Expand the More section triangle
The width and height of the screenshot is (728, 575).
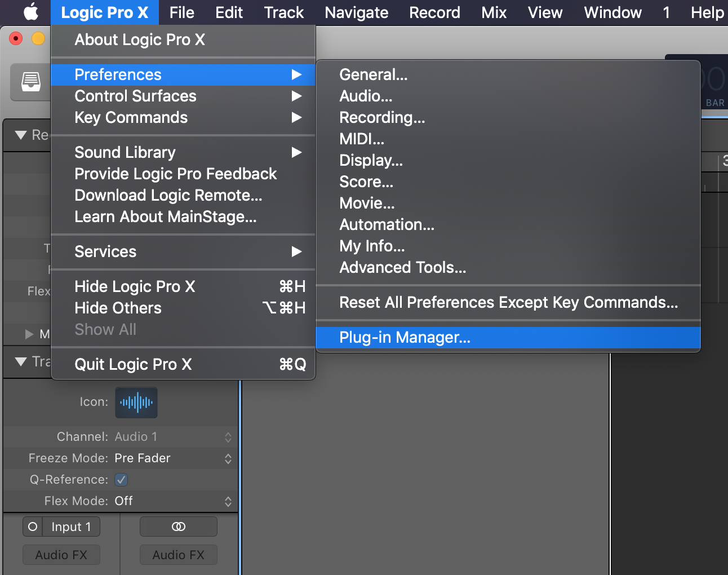pos(29,334)
